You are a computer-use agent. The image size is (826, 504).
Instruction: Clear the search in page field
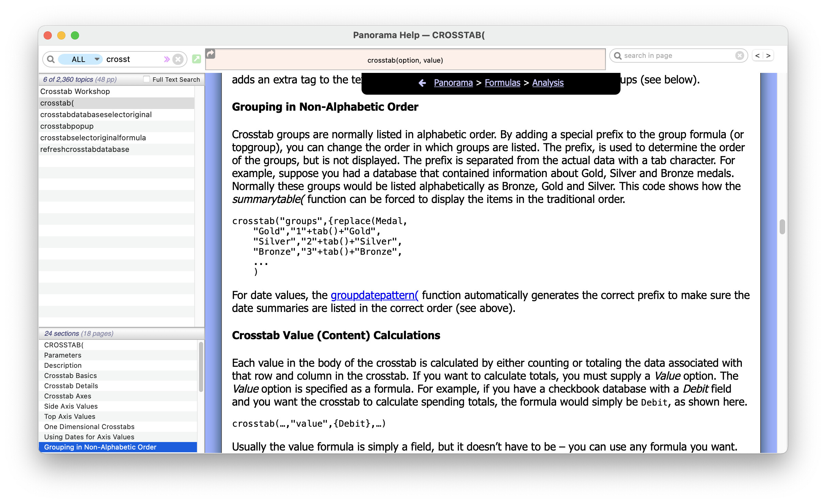739,56
